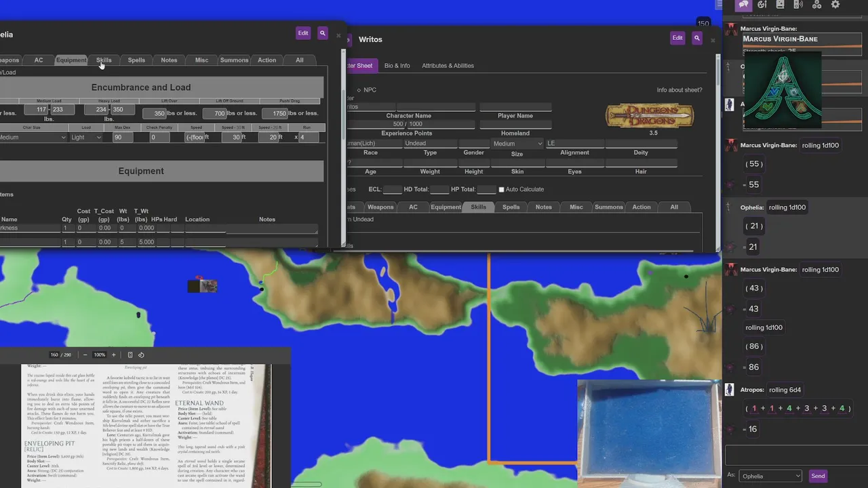Screen dimensions: 868x488
Task: Click Marcus Virgin-Bane avatar beside rolling 1d100 (55)
Action: pyautogui.click(x=731, y=146)
